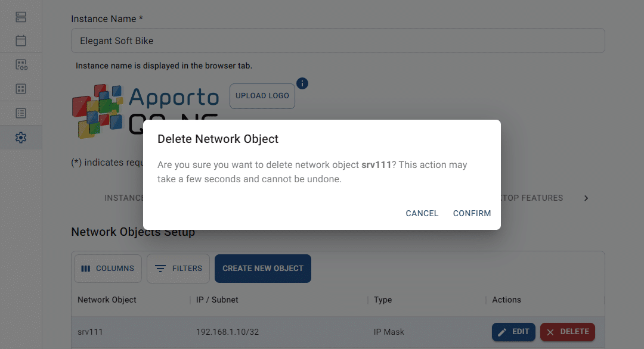This screenshot has height=349, width=644.
Task: Open the Settings gear in the sidebar
Action: click(x=20, y=137)
